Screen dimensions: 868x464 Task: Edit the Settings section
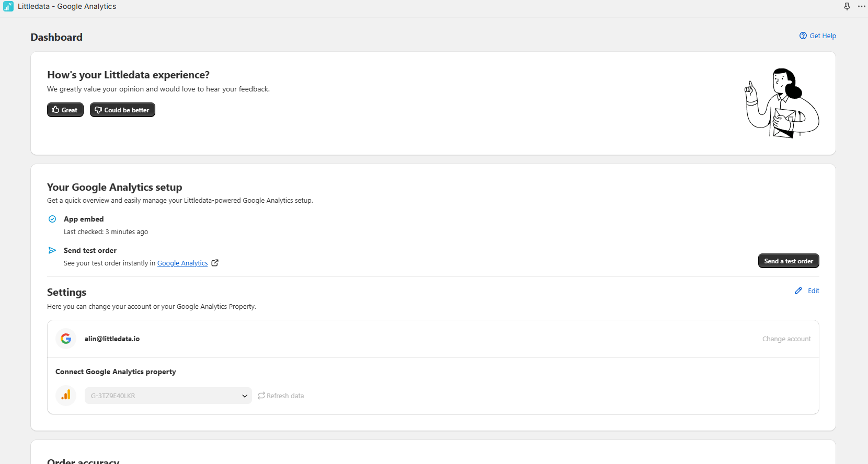point(813,291)
